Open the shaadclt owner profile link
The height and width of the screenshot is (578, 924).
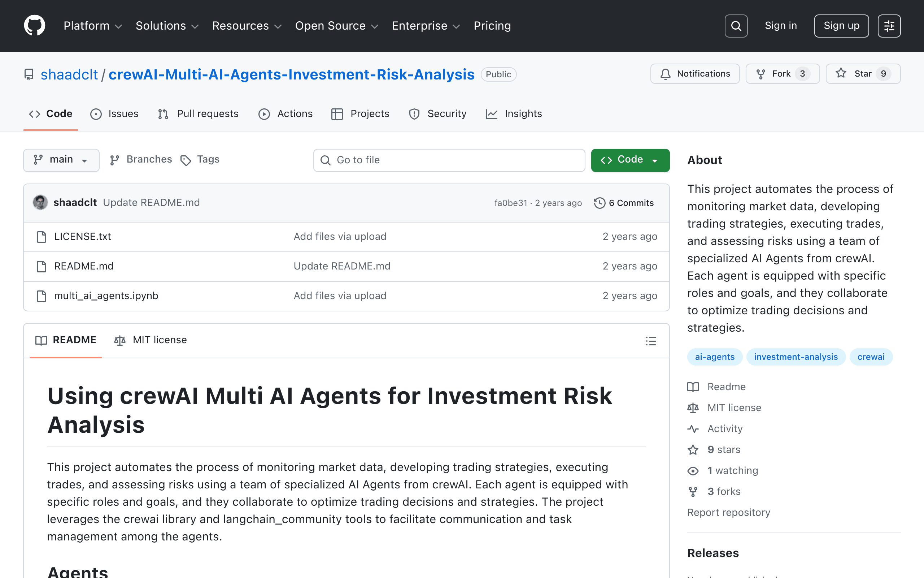tap(70, 74)
